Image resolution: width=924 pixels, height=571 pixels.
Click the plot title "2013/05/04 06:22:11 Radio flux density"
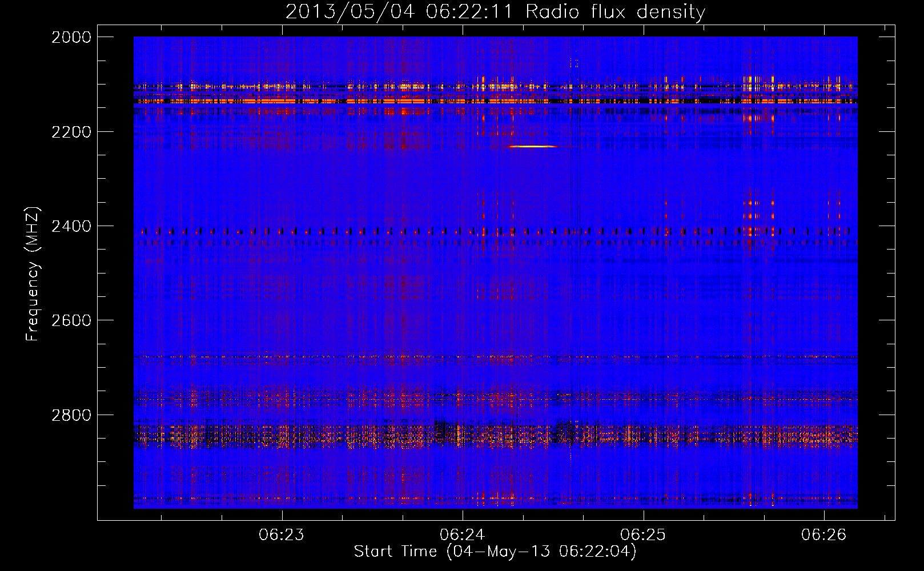(x=495, y=11)
